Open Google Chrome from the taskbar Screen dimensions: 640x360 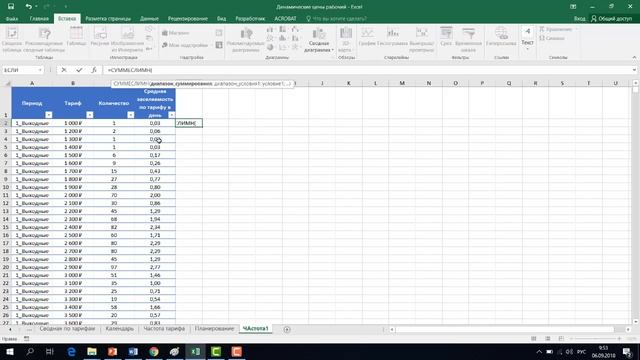coord(154,351)
